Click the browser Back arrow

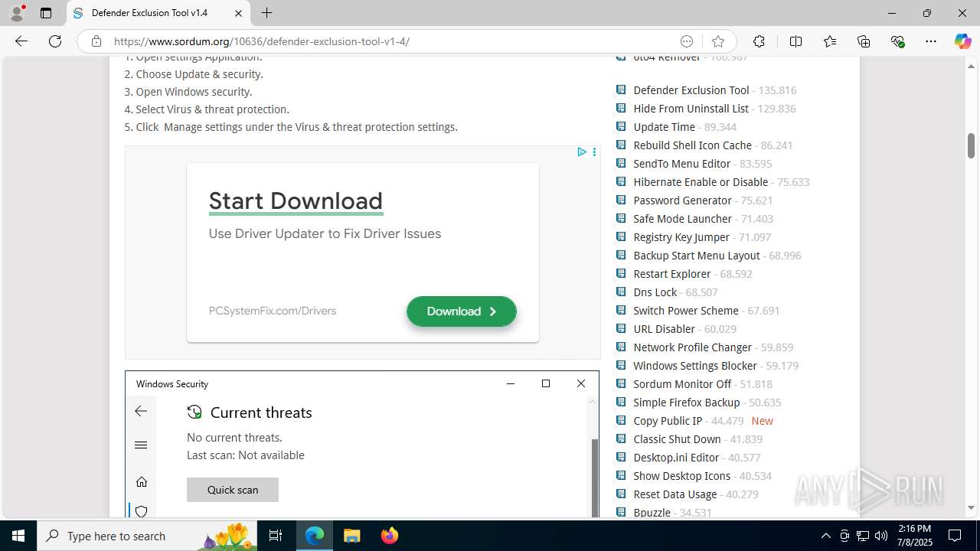21,41
